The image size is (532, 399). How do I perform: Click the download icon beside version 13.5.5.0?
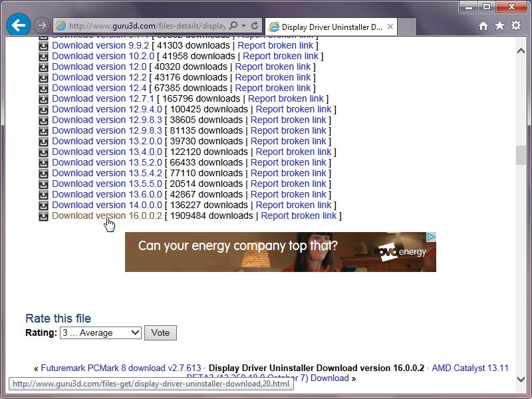click(43, 184)
